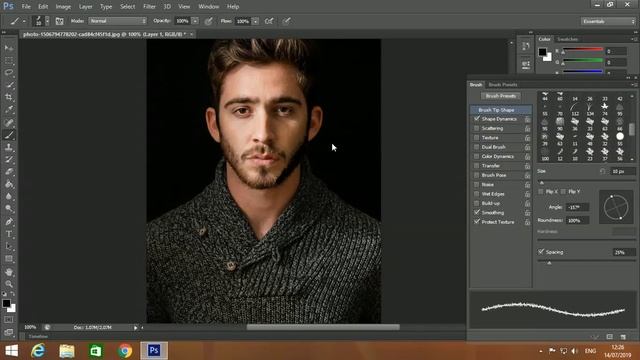Screen dimensions: 640x360
Task: Select the Eyedropper tool
Action: [x=9, y=109]
